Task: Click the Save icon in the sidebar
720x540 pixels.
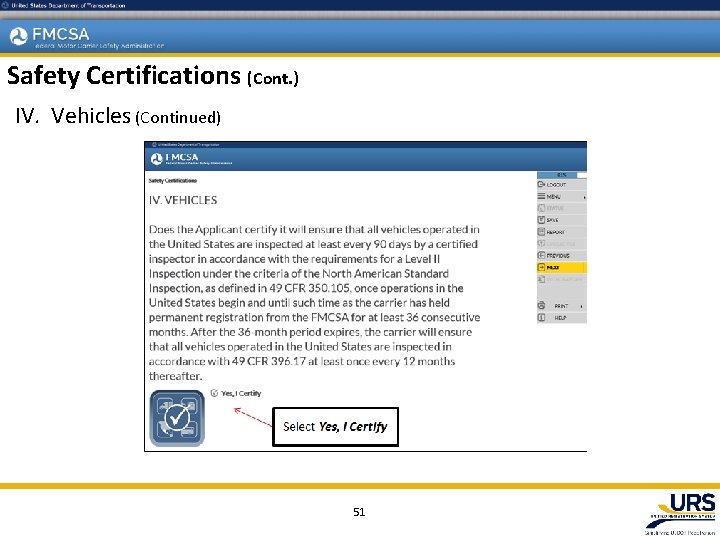Action: pyautogui.click(x=541, y=220)
